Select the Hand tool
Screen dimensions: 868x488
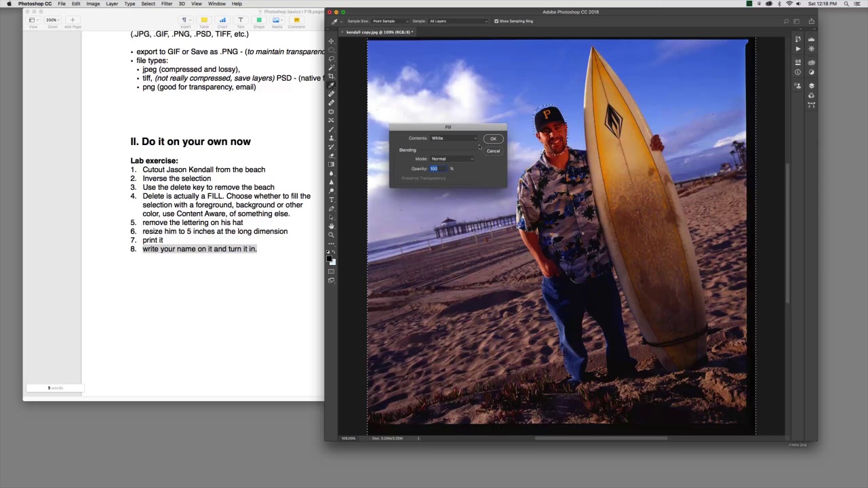tap(331, 226)
